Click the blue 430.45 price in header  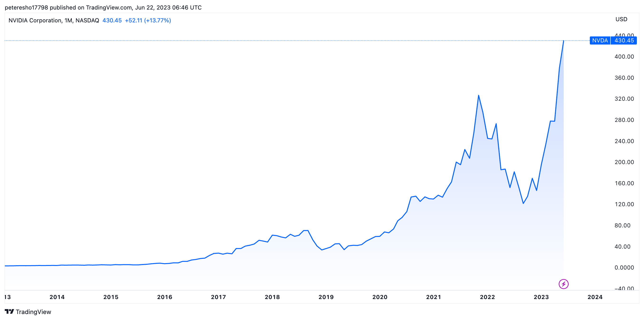click(x=112, y=20)
